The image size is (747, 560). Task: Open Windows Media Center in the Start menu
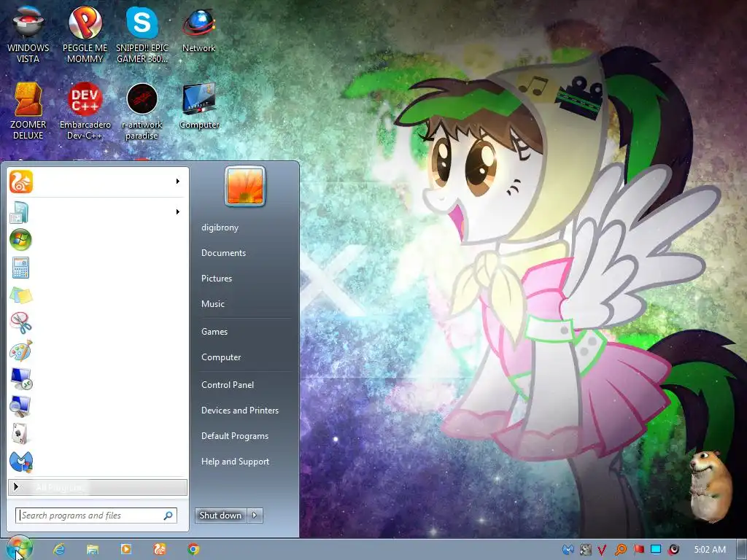[20, 239]
